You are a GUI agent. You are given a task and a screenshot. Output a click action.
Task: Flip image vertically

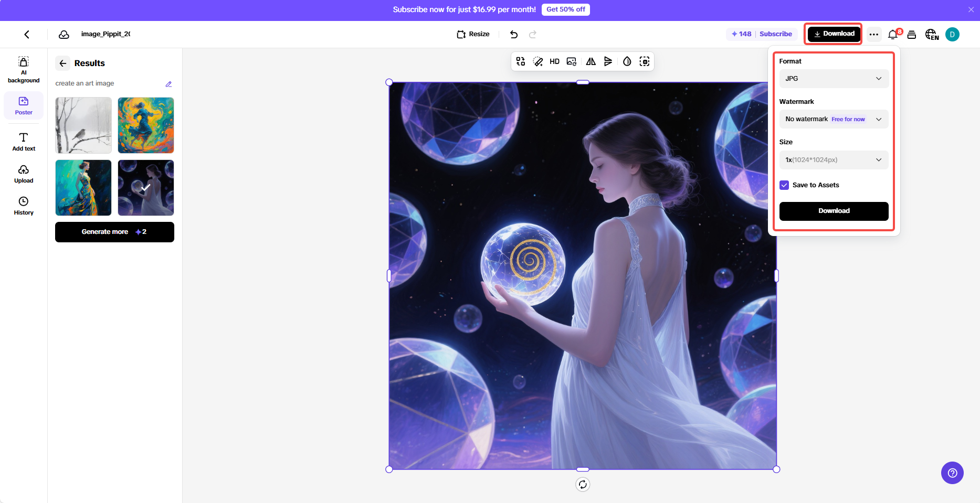608,61
